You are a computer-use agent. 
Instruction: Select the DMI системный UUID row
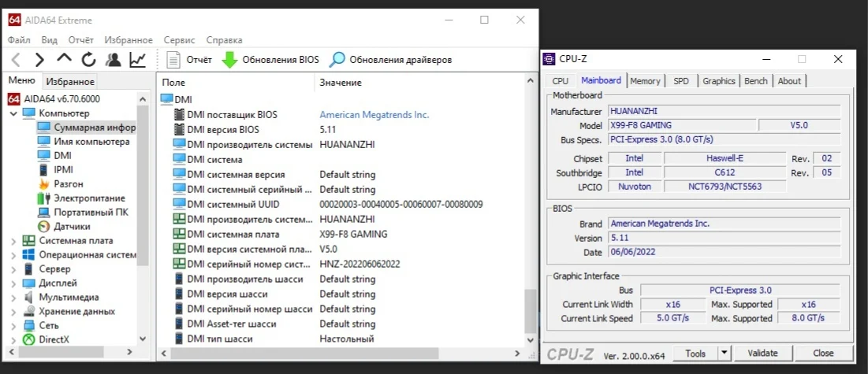[341, 204]
